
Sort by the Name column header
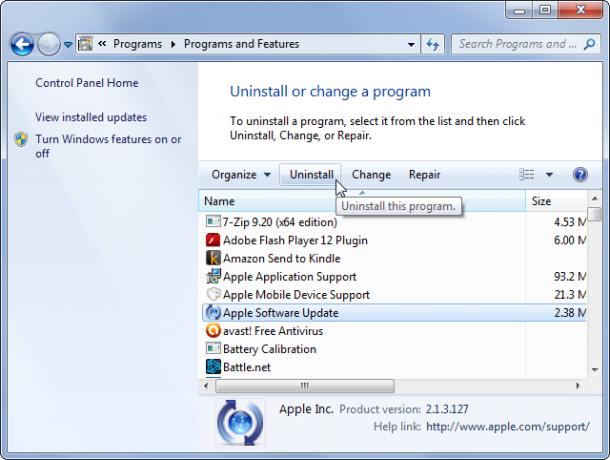point(362,201)
